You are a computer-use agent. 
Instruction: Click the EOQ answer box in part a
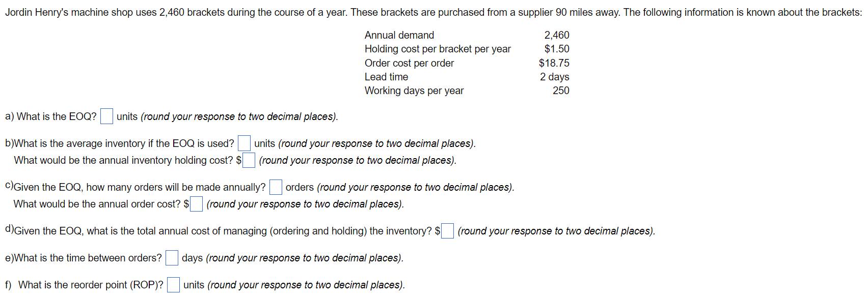tap(106, 116)
